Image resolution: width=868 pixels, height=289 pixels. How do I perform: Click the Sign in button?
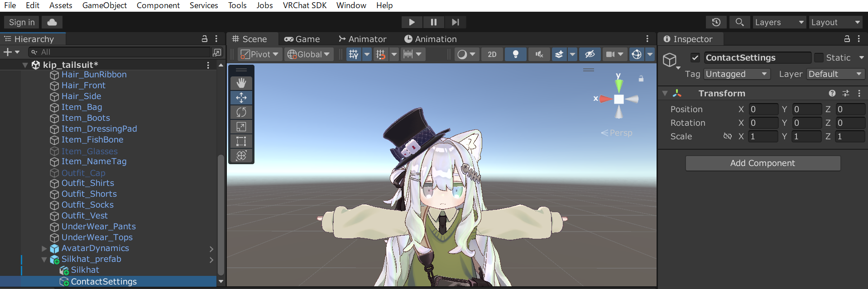(x=22, y=22)
